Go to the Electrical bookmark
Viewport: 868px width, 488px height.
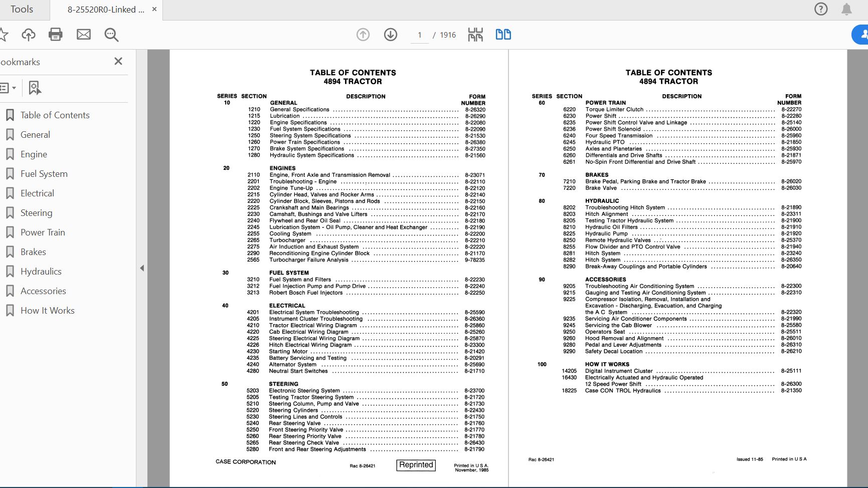[x=37, y=193]
